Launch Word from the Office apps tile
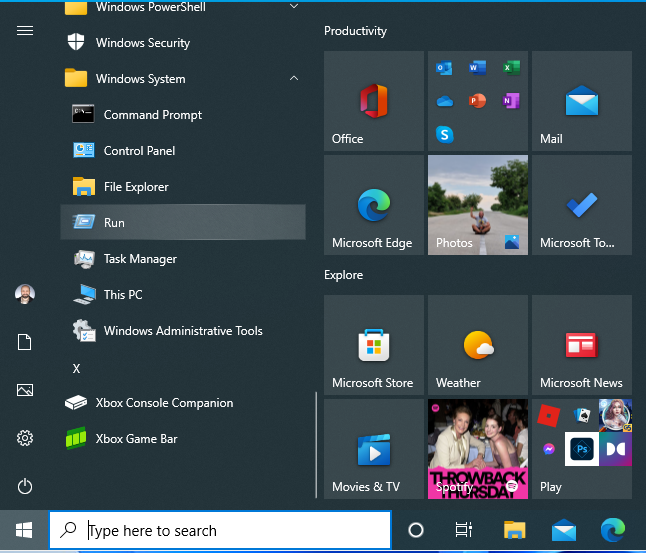 [x=477, y=68]
